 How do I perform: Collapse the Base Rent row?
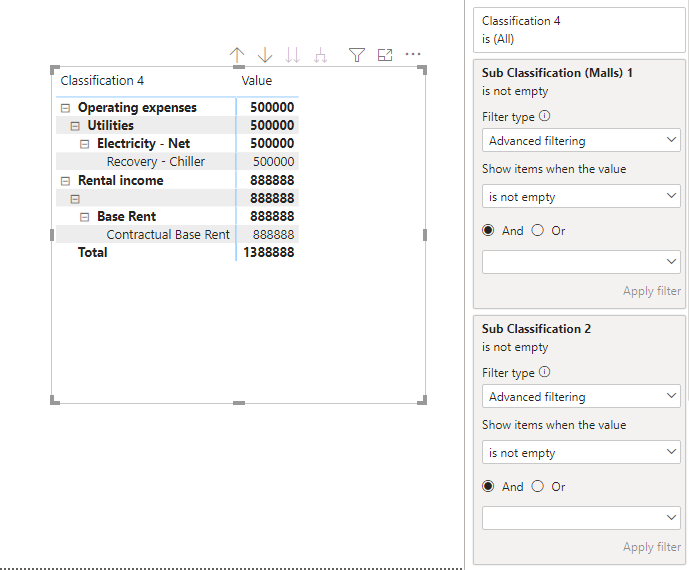tap(84, 217)
